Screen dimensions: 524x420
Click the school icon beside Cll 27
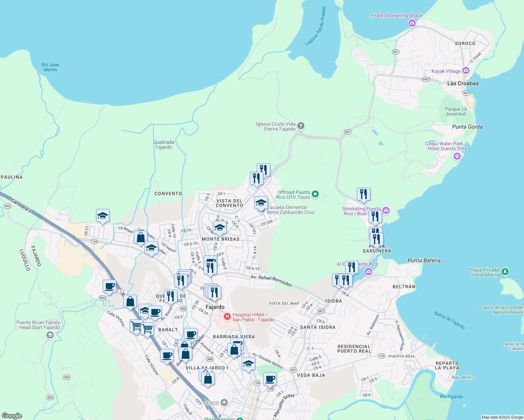pyautogui.click(x=103, y=217)
